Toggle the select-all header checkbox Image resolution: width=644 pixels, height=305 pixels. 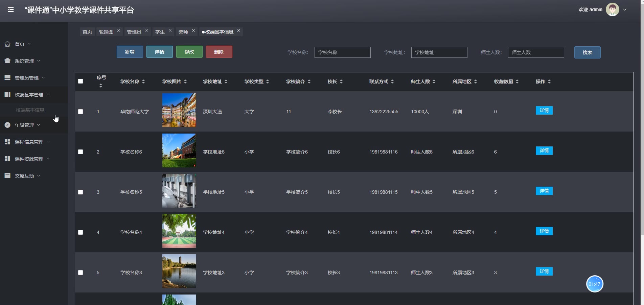(80, 81)
